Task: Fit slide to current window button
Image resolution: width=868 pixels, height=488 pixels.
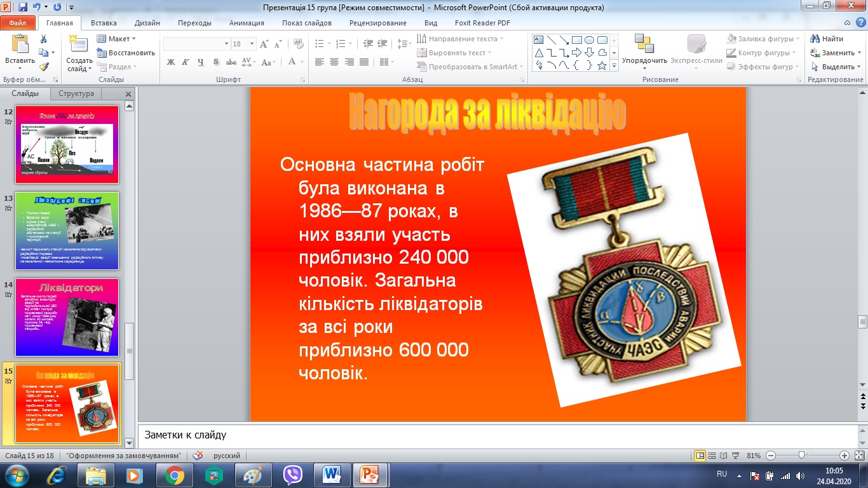Action: pyautogui.click(x=858, y=456)
